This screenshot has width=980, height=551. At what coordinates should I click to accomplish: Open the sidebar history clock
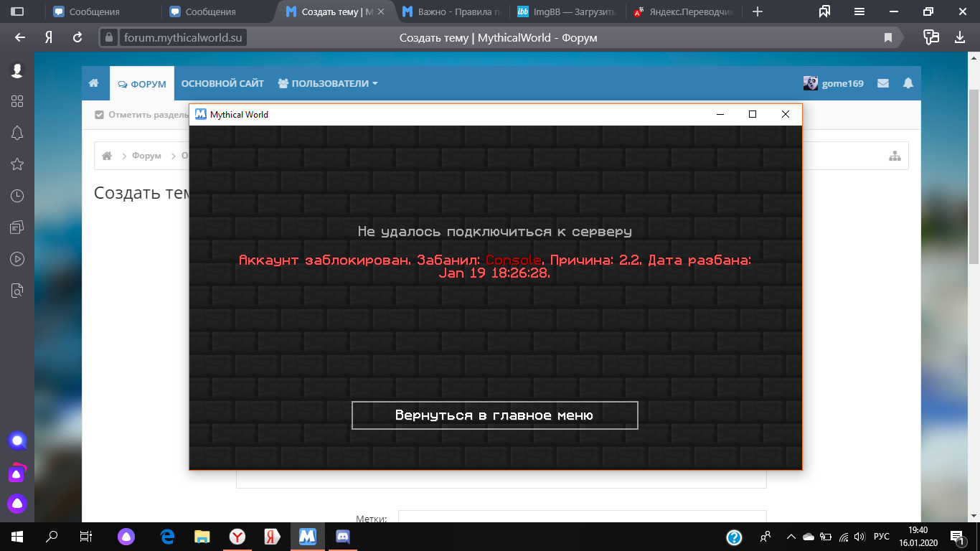17,196
